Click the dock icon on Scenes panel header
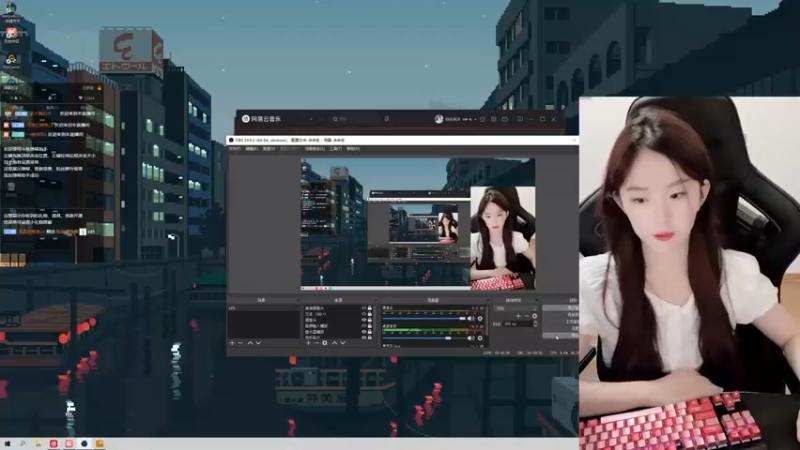This screenshot has height=450, width=800. [298, 300]
